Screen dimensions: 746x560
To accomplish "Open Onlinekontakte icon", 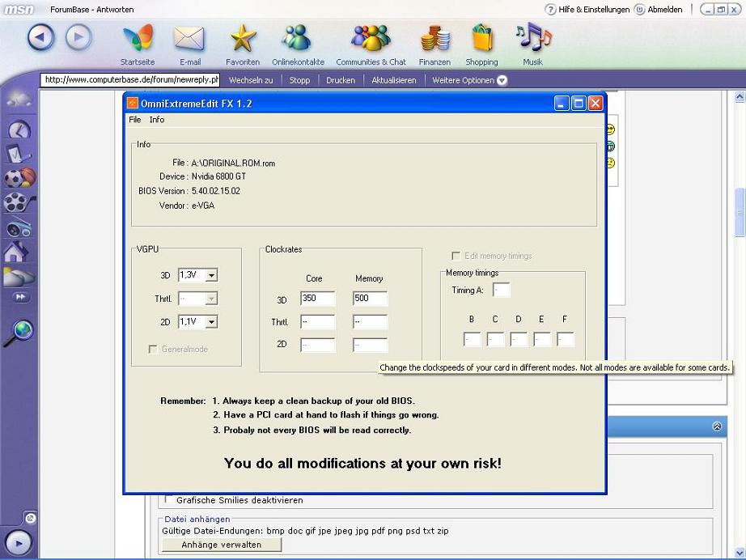I will coord(297,38).
